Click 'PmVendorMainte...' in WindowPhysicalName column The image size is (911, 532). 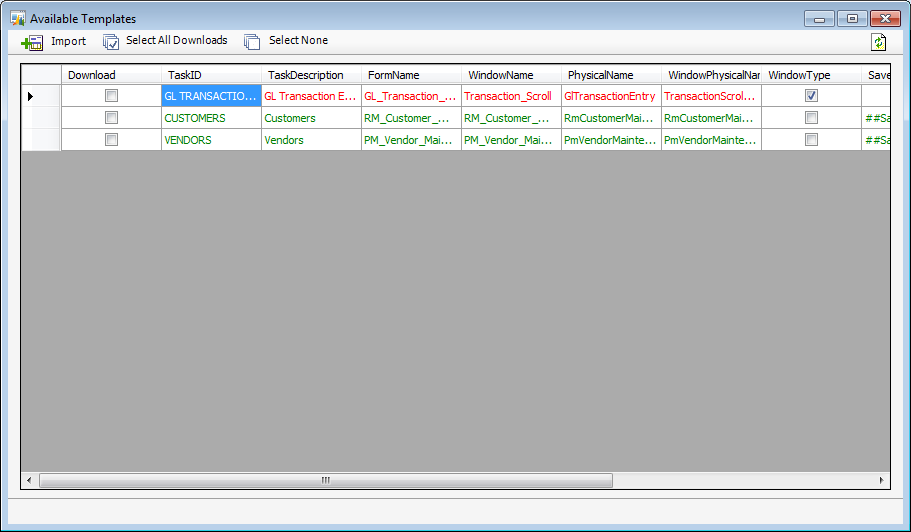click(711, 140)
